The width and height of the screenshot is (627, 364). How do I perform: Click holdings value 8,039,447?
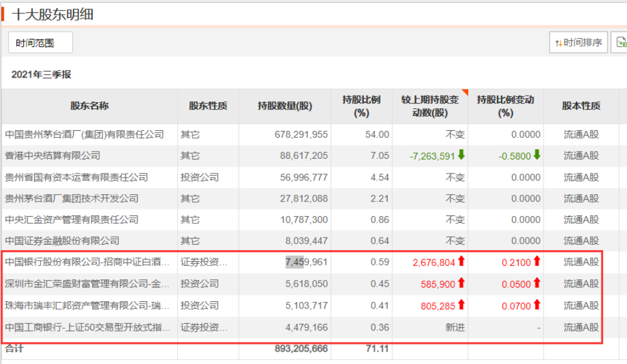(306, 241)
